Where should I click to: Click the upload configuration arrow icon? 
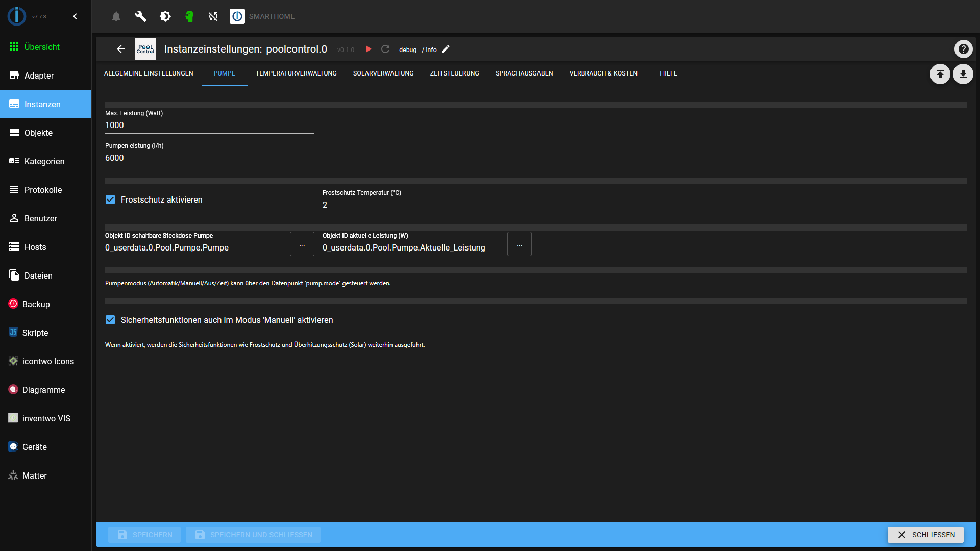click(940, 74)
